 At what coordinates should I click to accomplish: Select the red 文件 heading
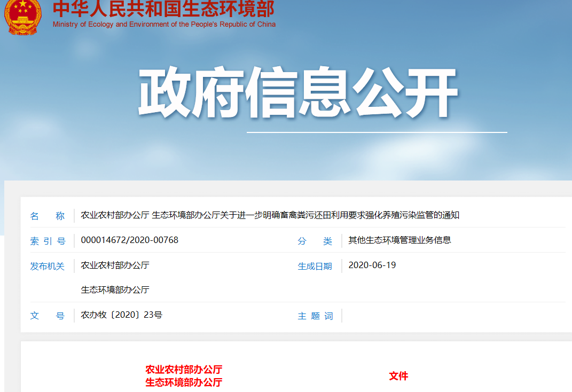[x=398, y=376]
